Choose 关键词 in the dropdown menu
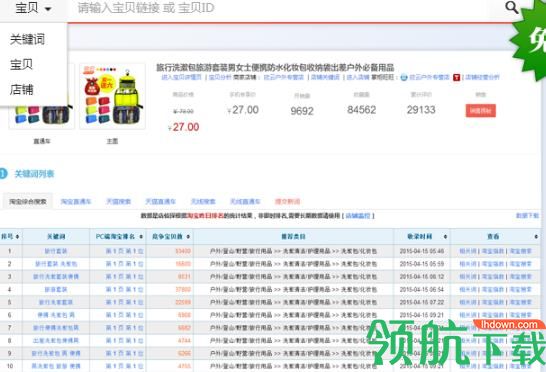Screen dimensions: 546x372 pos(27,39)
